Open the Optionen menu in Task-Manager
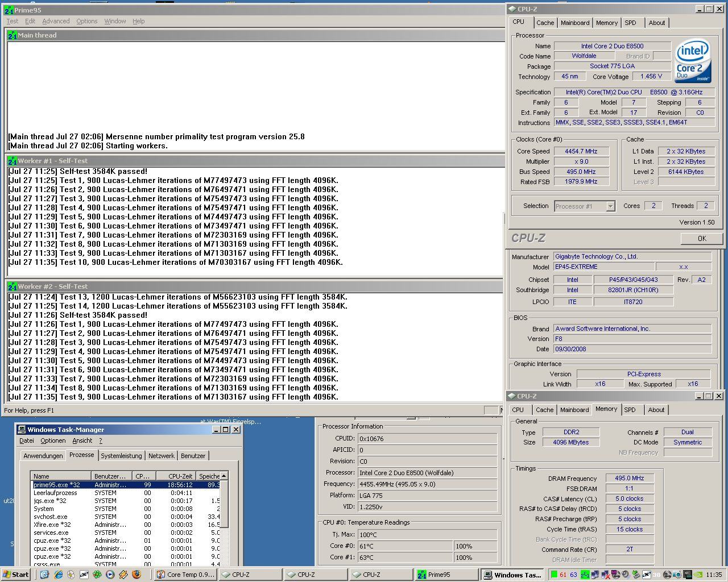 click(53, 440)
